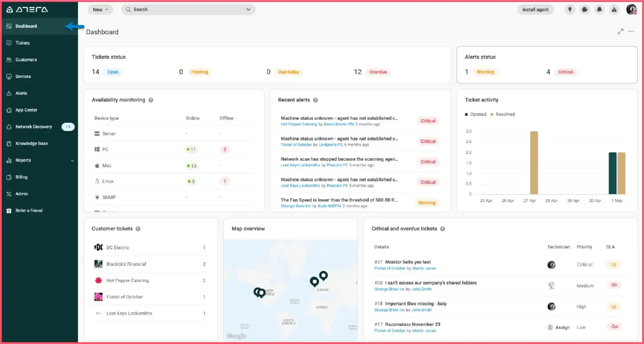The image size is (644, 344).
Task: Click the Install agent button
Action: [x=535, y=9]
